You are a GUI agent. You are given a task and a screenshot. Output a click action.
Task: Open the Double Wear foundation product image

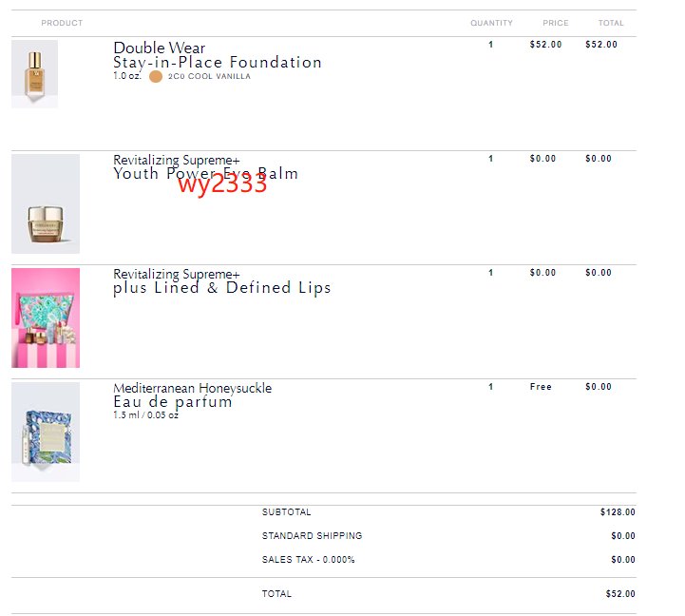[34, 74]
